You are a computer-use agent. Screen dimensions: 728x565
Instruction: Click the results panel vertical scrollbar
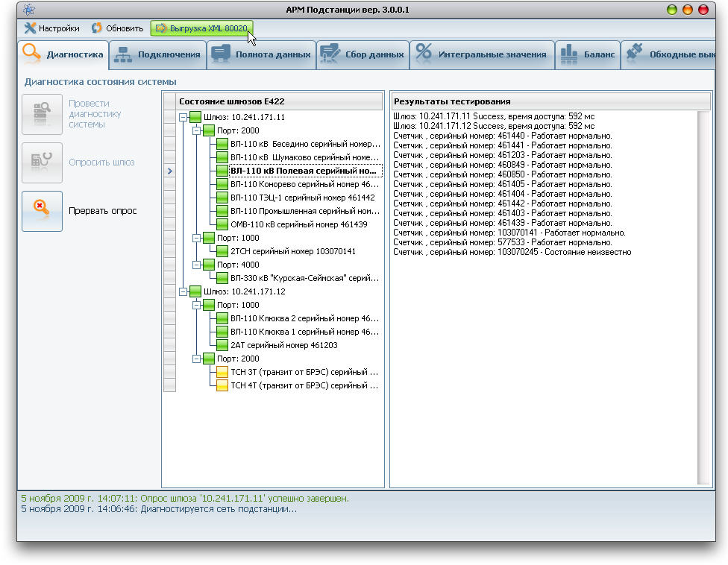704,298
